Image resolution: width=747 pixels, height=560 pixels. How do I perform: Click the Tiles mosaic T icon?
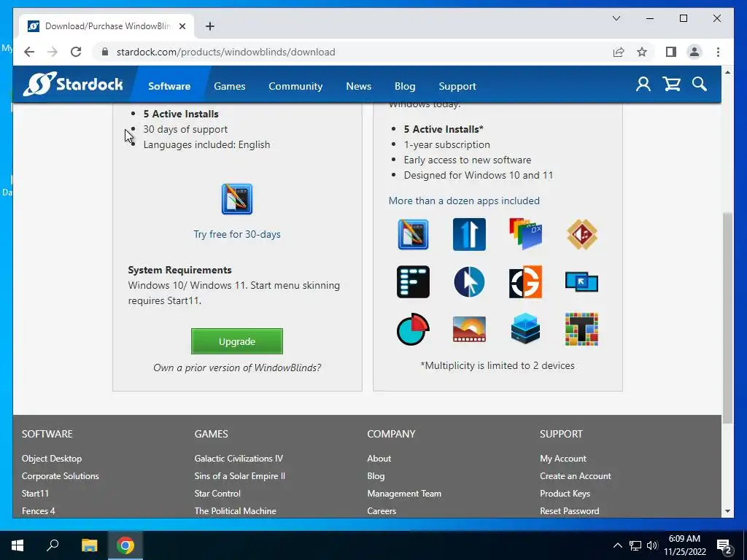pyautogui.click(x=581, y=329)
